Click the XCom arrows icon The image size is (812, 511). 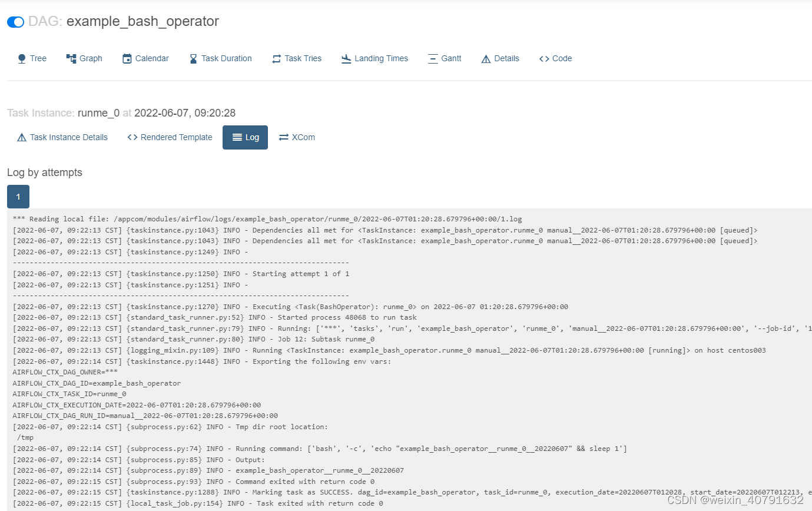284,137
